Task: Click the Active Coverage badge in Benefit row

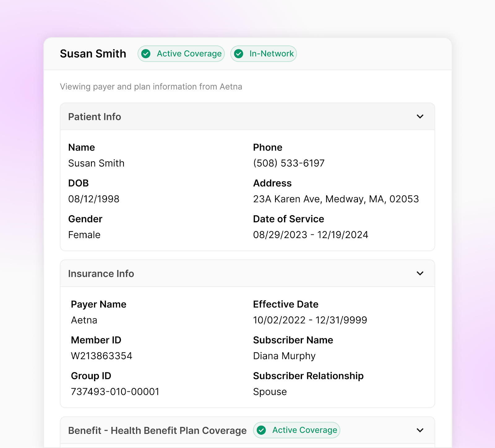Action: coord(297,430)
